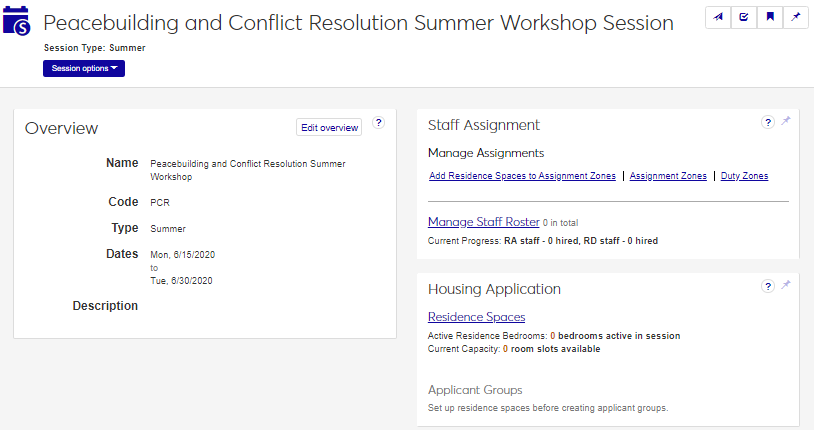Open Manage Staff Roster
The height and width of the screenshot is (430, 814).
pyautogui.click(x=483, y=222)
